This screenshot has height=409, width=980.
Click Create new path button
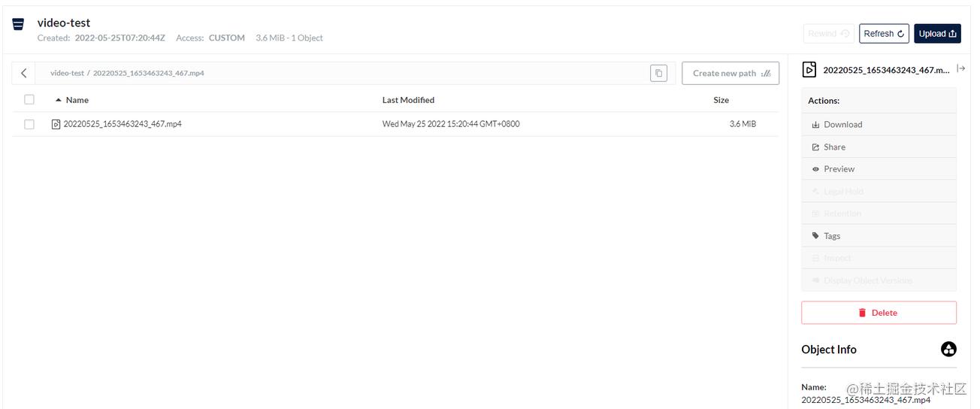tap(730, 73)
